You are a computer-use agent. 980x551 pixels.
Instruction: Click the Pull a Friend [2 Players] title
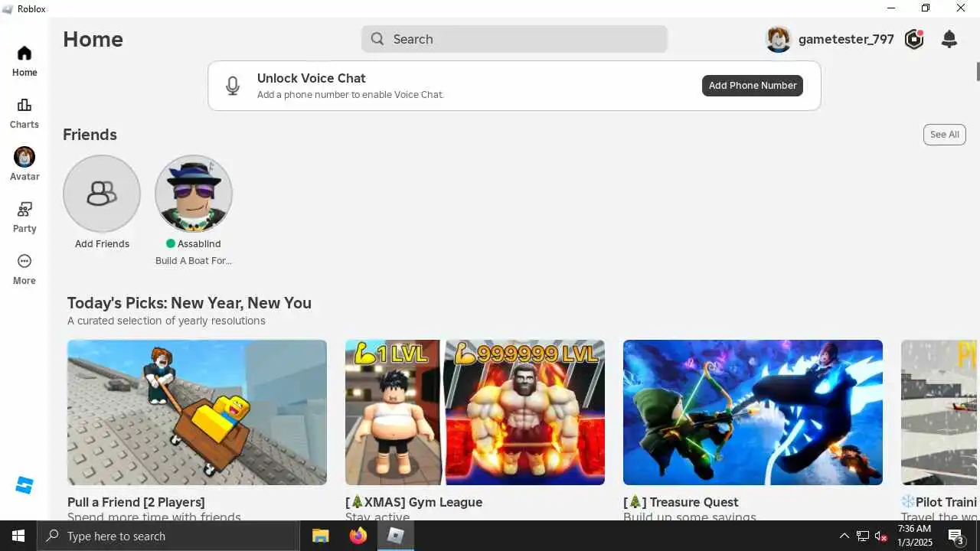coord(136,502)
